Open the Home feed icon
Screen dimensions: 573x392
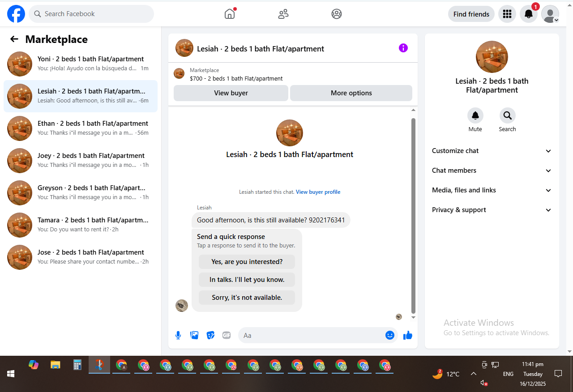click(x=230, y=14)
